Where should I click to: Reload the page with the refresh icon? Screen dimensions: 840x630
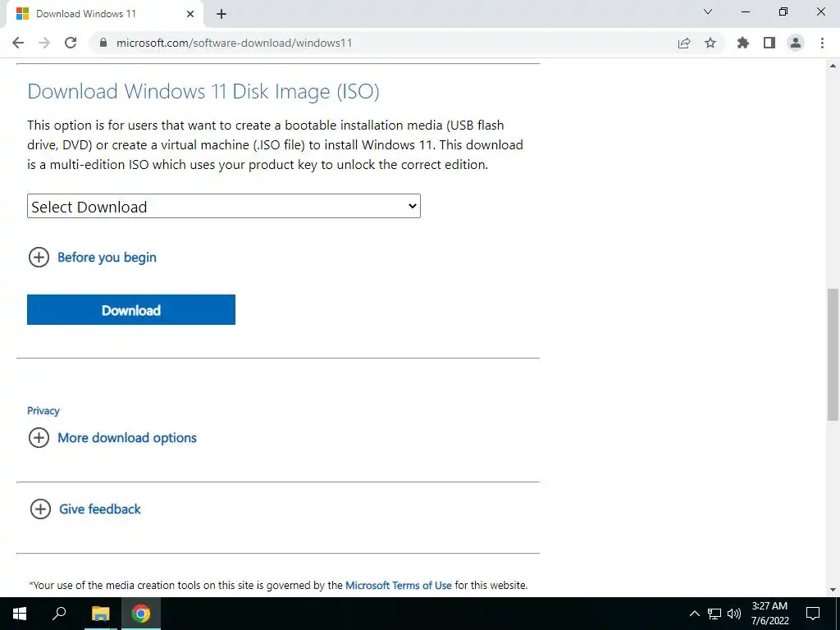(71, 43)
